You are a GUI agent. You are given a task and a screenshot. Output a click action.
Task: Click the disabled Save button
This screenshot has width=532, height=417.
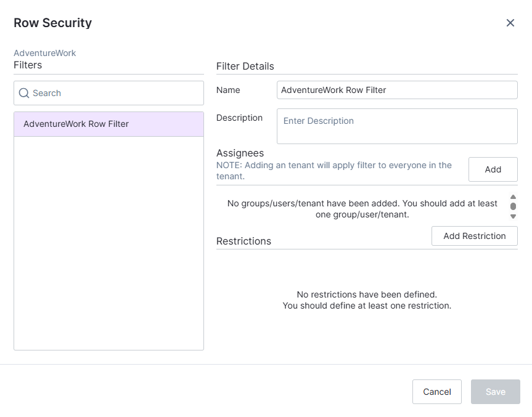click(495, 392)
